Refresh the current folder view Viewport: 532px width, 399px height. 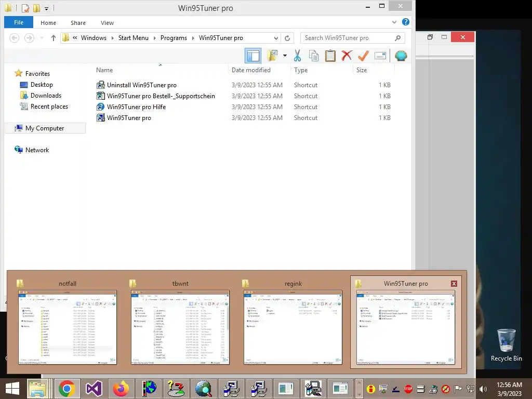click(287, 38)
